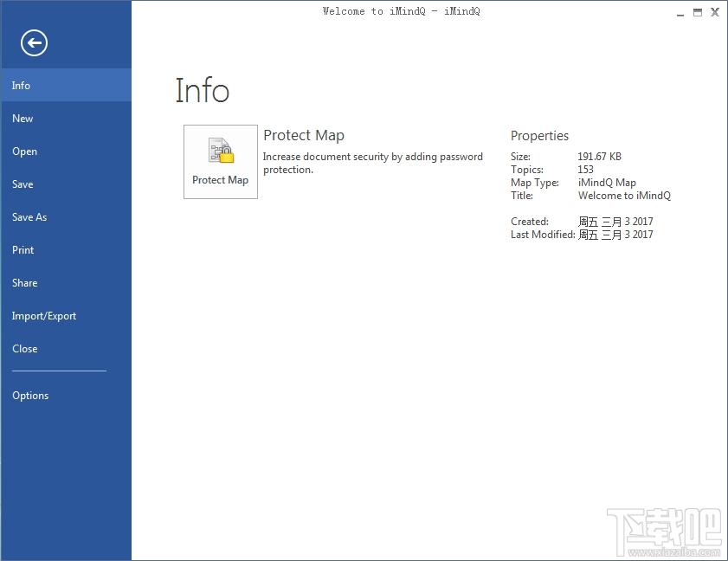728x561 pixels.
Task: Close the window with the X button
Action: point(715,12)
